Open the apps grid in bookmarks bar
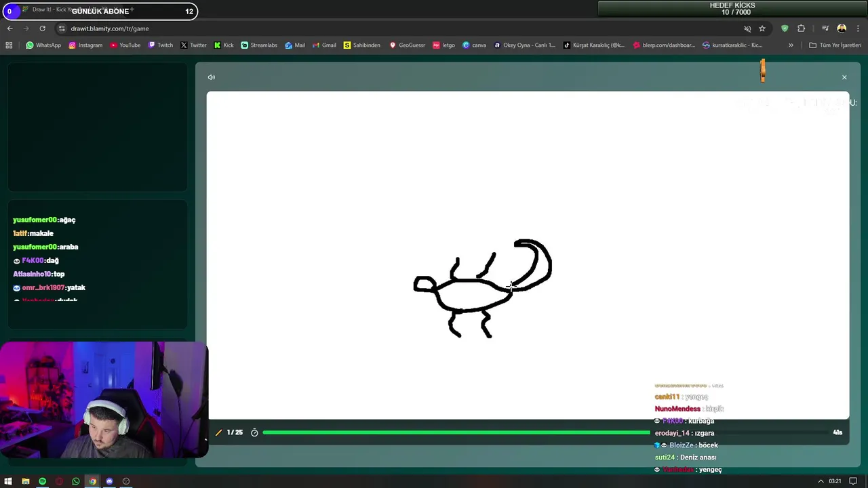Screen dimensions: 868x488 click(x=9, y=45)
